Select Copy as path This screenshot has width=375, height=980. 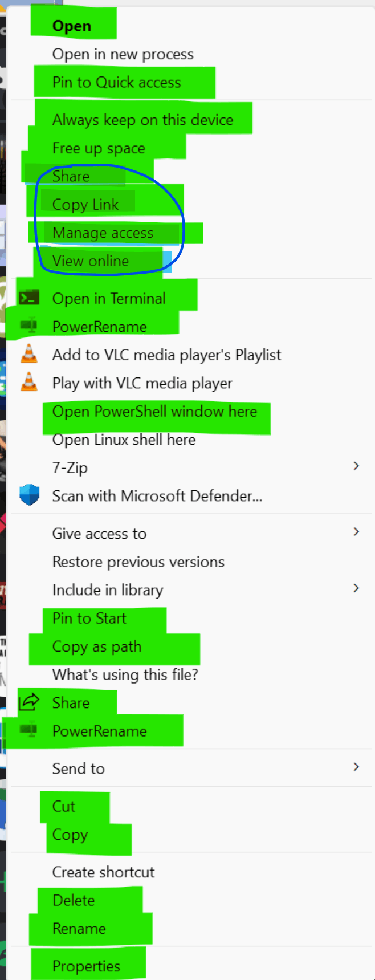point(97,646)
